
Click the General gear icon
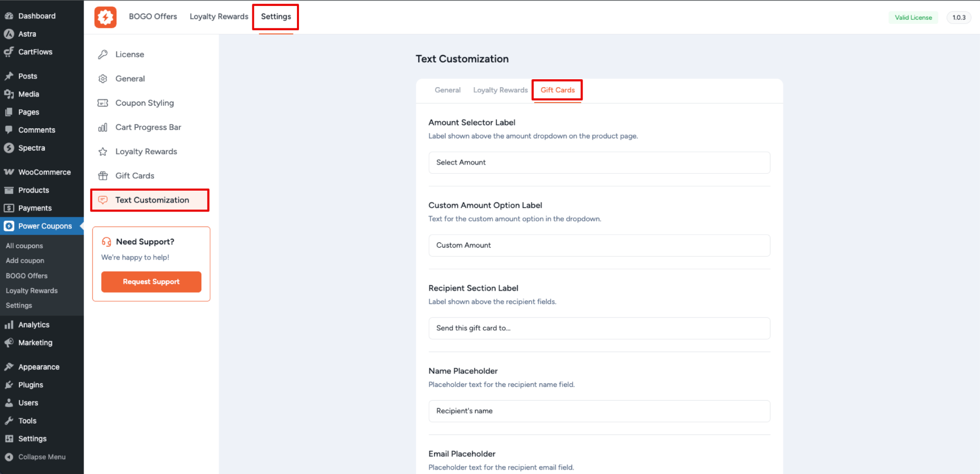(103, 79)
